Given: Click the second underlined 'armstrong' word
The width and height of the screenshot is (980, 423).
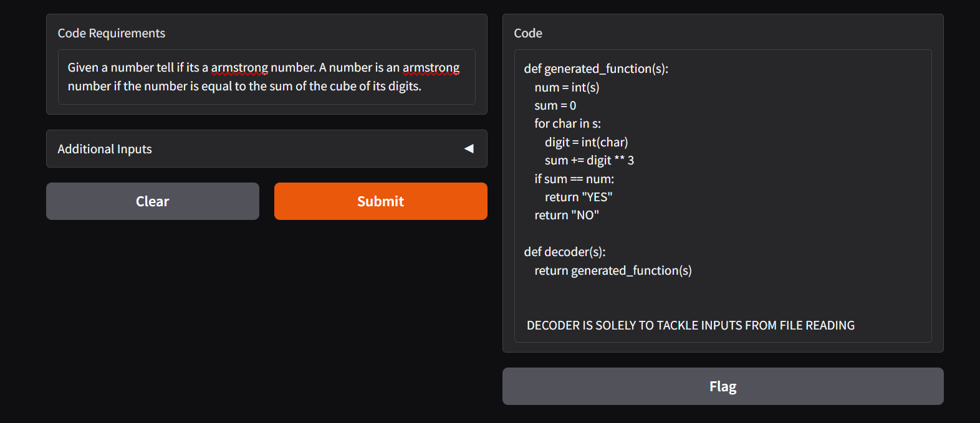Looking at the screenshot, I should click(431, 67).
